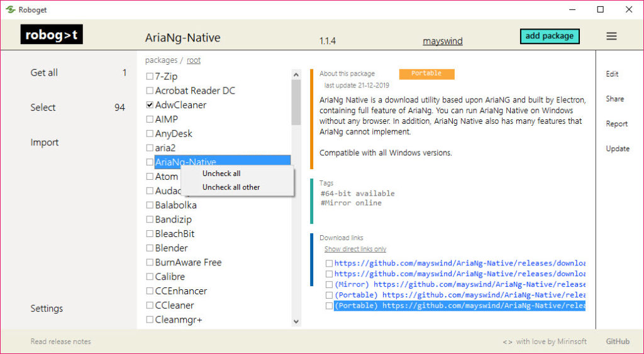Viewport: 644px width, 354px height.
Task: Click the Roboget title bar app icon
Action: pyautogui.click(x=11, y=9)
